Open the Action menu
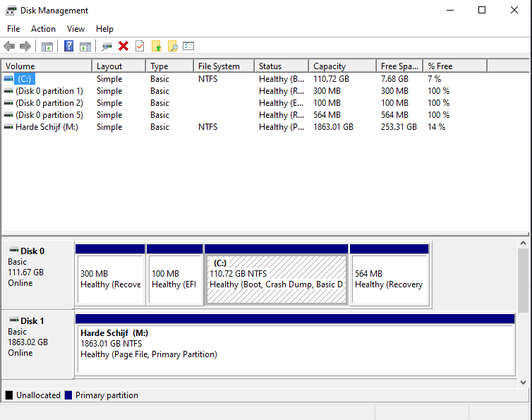 click(43, 29)
